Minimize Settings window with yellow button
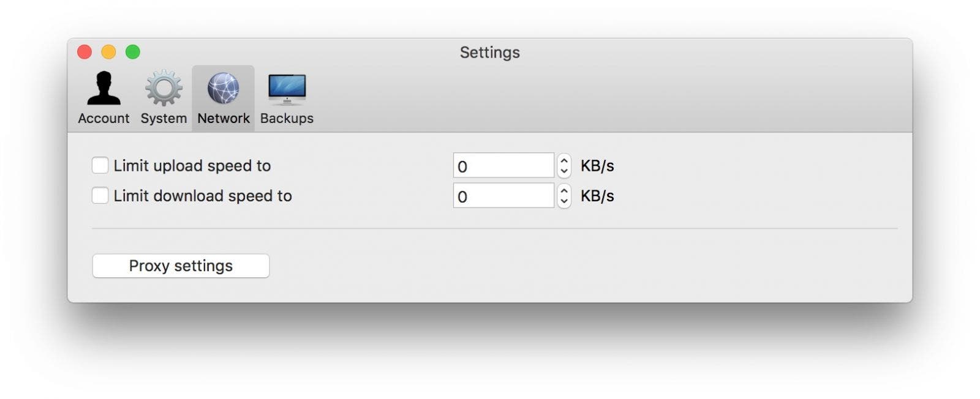 pos(108,52)
